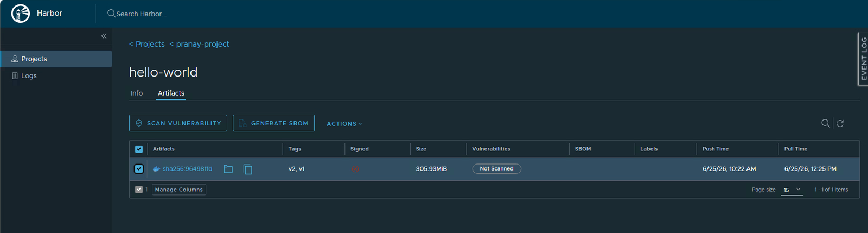Click the docker whale icon in artifact row
Viewport: 868px width, 233px height.
click(x=156, y=169)
